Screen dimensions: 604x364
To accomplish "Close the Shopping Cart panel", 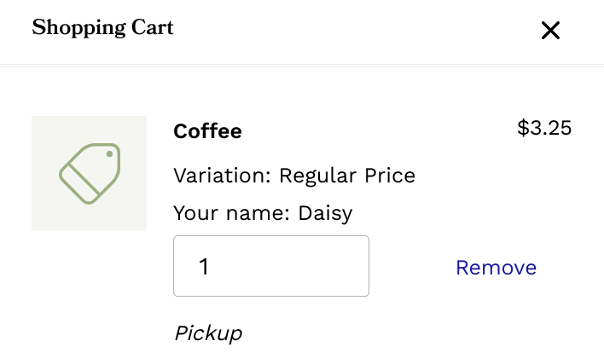I will [x=550, y=31].
